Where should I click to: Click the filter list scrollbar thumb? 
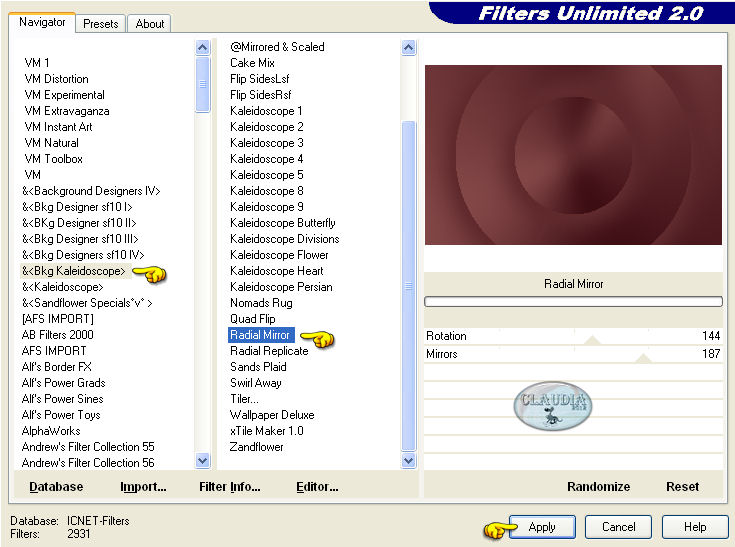[409, 286]
